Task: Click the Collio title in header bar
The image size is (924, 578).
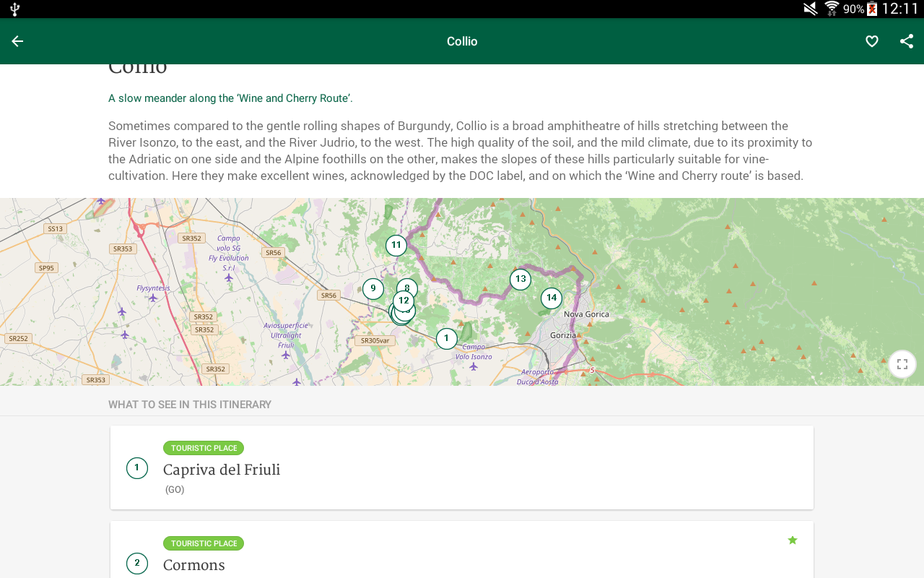Action: coord(462,41)
